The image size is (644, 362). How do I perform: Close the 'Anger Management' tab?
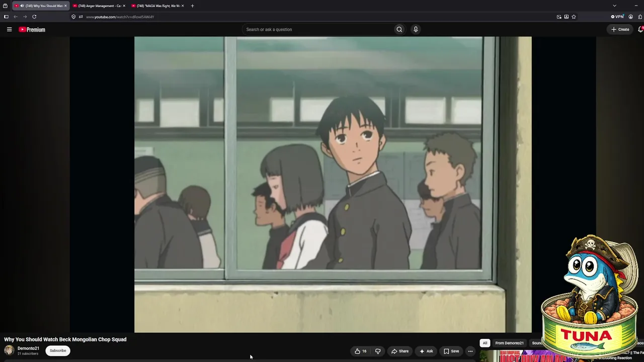(124, 6)
